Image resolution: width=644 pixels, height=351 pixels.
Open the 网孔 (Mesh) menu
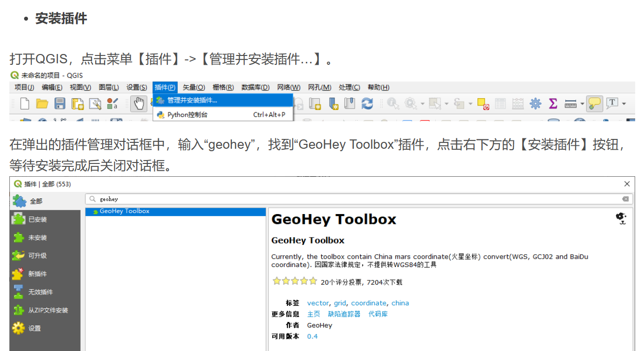click(320, 87)
